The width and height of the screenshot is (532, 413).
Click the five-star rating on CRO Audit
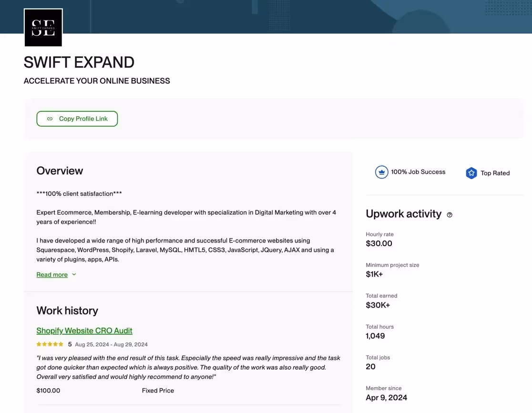click(50, 344)
